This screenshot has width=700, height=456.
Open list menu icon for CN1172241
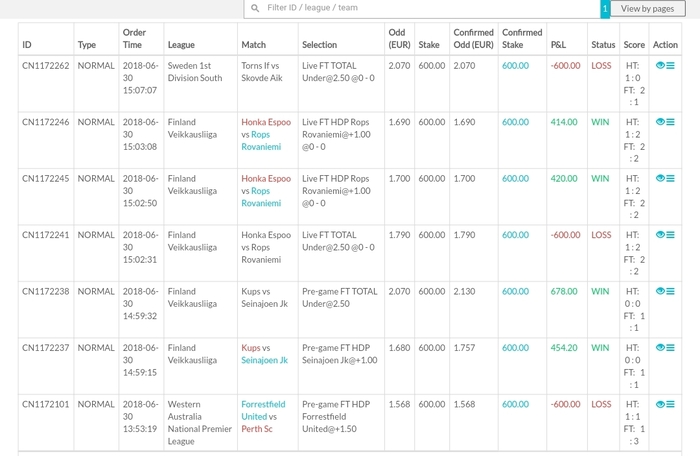point(670,235)
